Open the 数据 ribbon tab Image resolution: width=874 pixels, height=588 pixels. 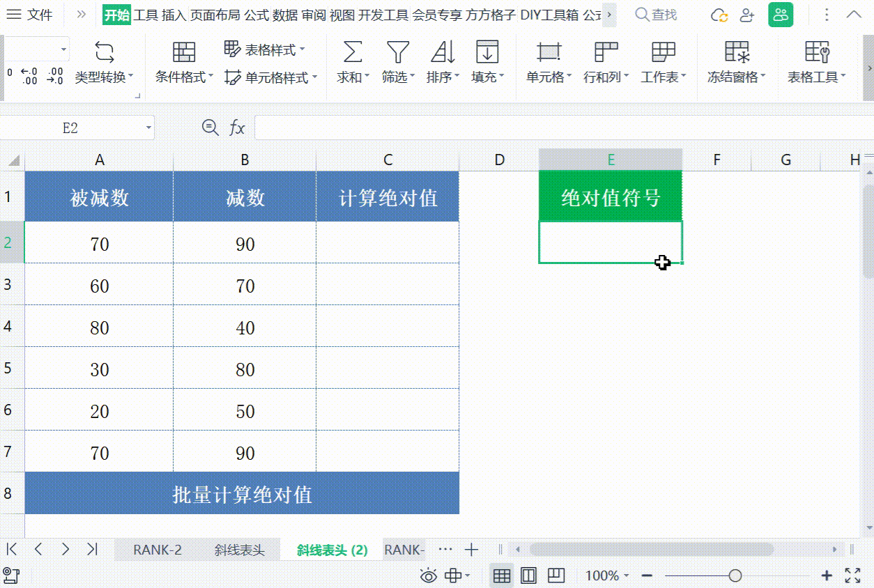pos(285,15)
